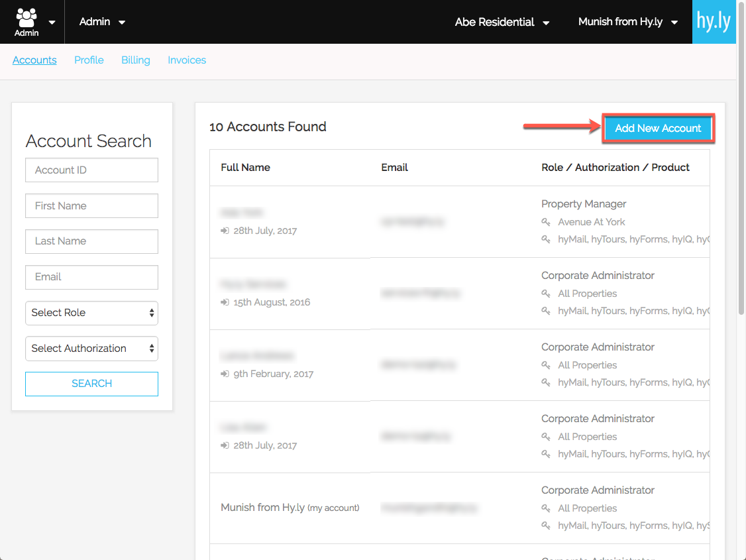Click login icon beside 28th July, 2017 Property Manager row
Image resolution: width=746 pixels, height=560 pixels.
click(x=225, y=231)
